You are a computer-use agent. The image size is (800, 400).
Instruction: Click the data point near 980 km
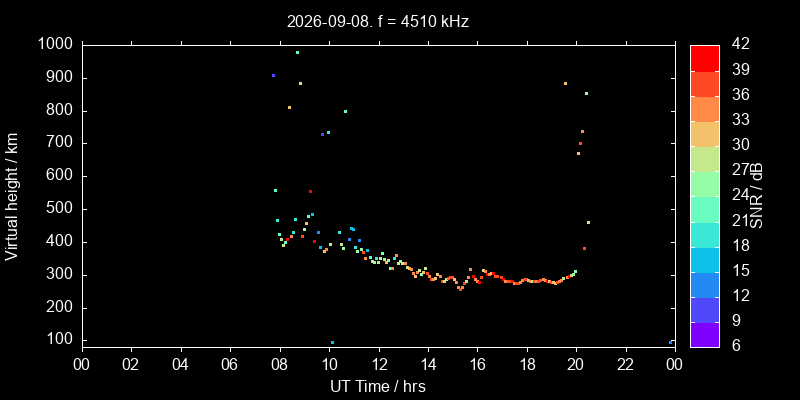coord(297,53)
